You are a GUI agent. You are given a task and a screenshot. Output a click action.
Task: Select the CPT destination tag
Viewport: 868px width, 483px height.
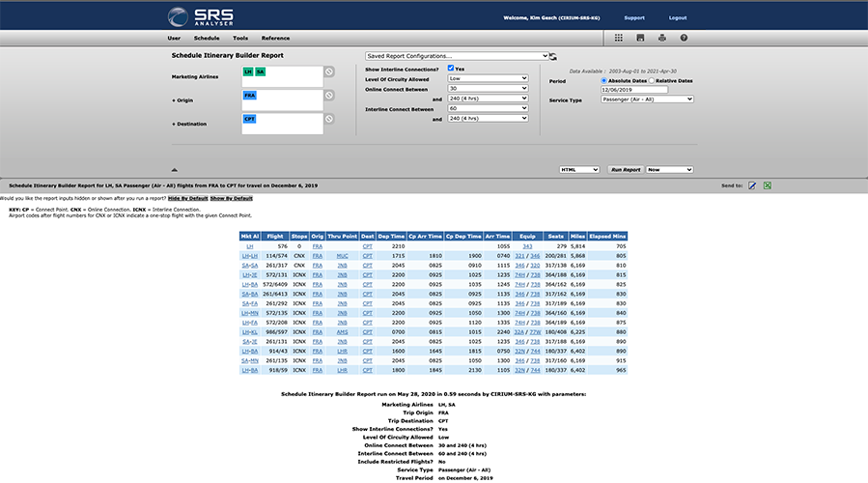[x=250, y=119]
